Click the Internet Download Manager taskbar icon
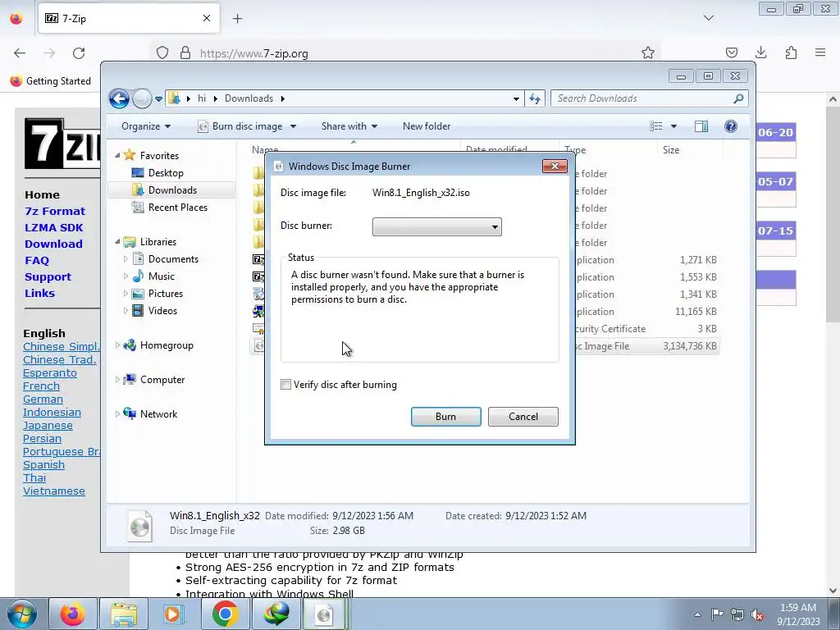The image size is (840, 630). pyautogui.click(x=276, y=614)
